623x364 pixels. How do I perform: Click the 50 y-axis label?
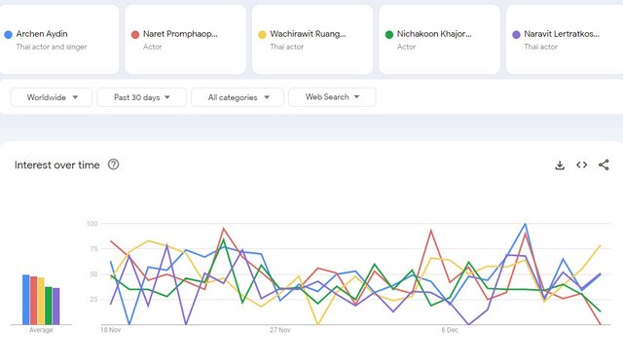coord(93,274)
